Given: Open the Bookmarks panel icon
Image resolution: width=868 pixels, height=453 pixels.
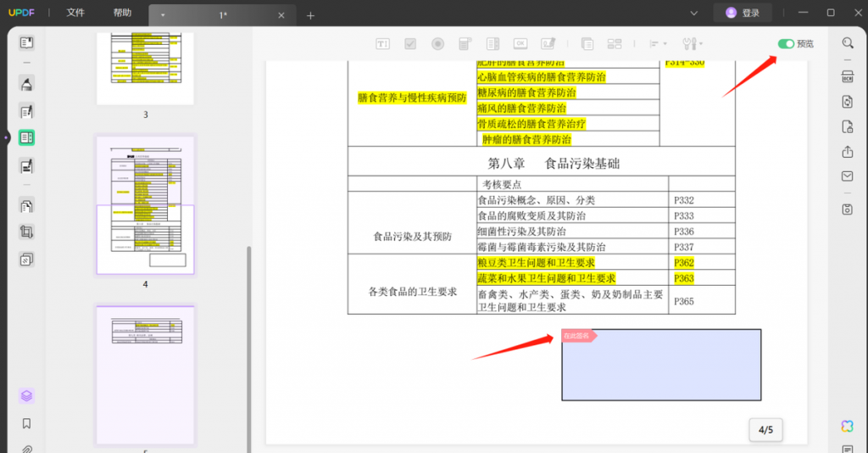Looking at the screenshot, I should click(x=26, y=423).
